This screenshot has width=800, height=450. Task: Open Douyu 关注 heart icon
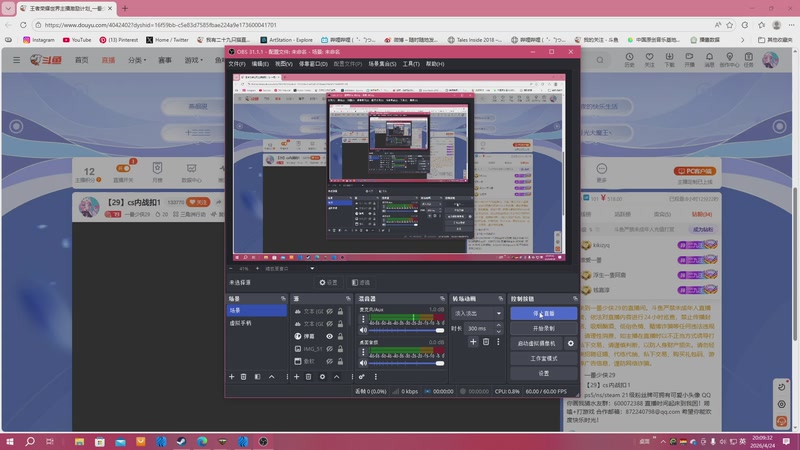click(x=649, y=59)
